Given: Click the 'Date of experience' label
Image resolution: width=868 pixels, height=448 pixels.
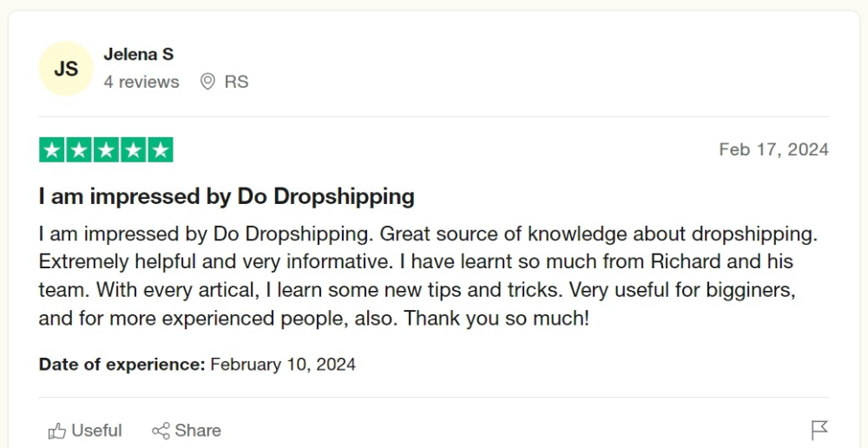Looking at the screenshot, I should point(122,365).
